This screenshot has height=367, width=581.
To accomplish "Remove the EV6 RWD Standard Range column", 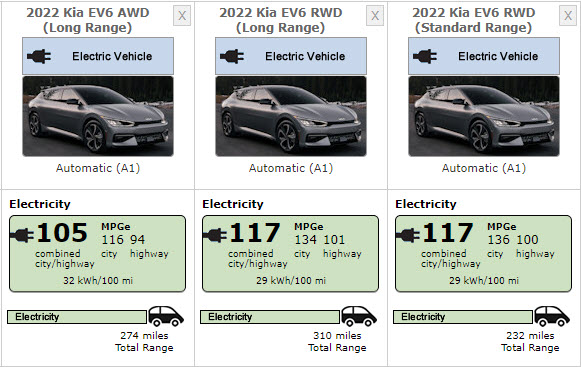I will pos(568,16).
